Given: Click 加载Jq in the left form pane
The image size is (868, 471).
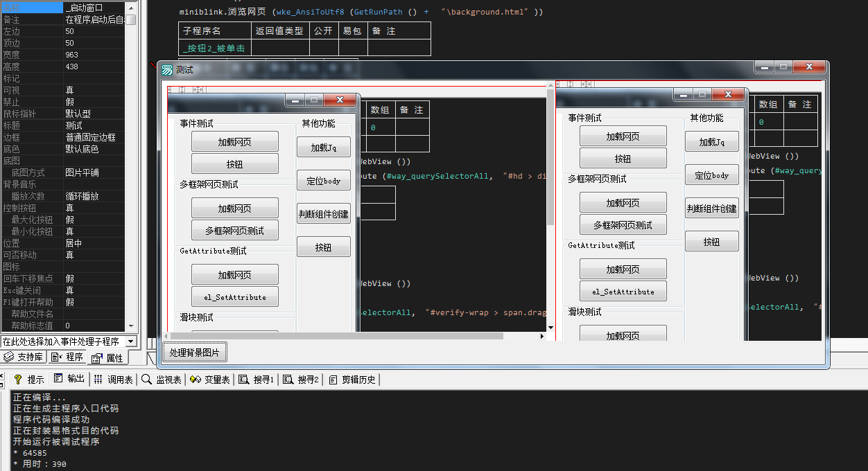Looking at the screenshot, I should 323,148.
